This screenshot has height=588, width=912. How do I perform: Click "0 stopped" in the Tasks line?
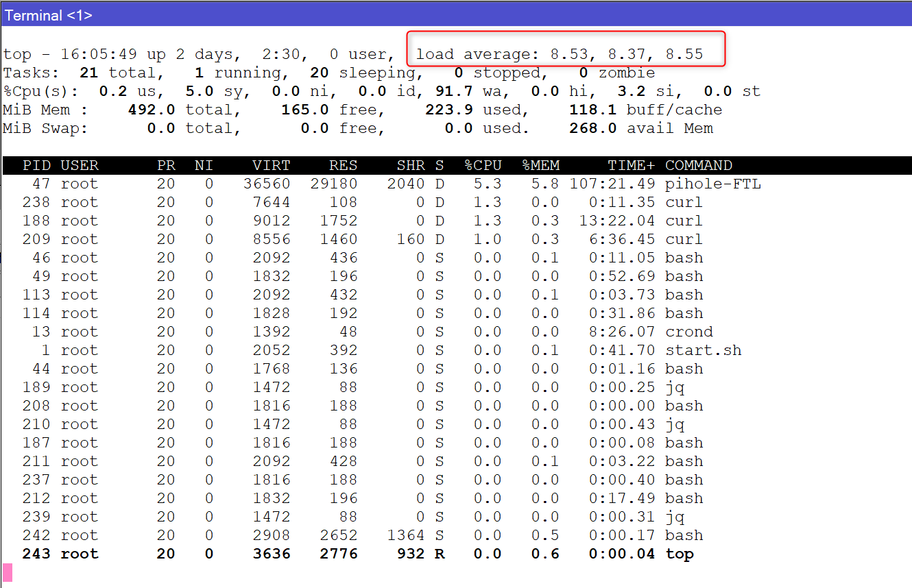(501, 73)
